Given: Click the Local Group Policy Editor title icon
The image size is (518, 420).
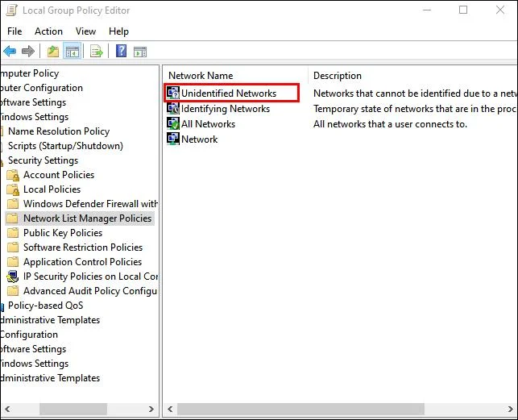Looking at the screenshot, I should pos(11,10).
